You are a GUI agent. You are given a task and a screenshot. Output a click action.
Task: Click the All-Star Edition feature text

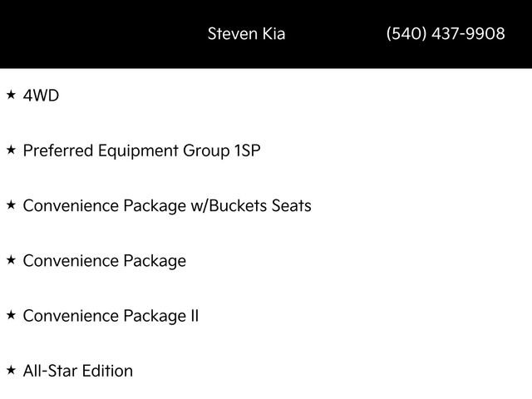coord(77,371)
